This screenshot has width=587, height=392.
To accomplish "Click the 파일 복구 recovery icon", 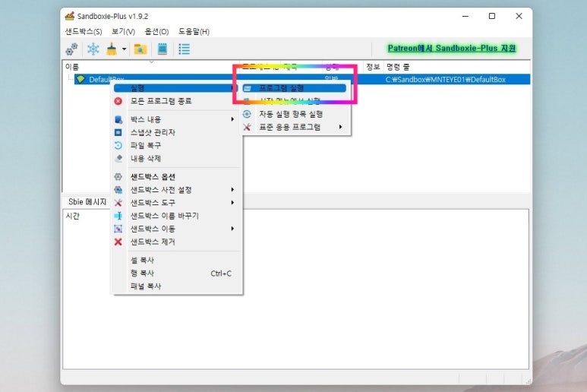I will coord(118,145).
